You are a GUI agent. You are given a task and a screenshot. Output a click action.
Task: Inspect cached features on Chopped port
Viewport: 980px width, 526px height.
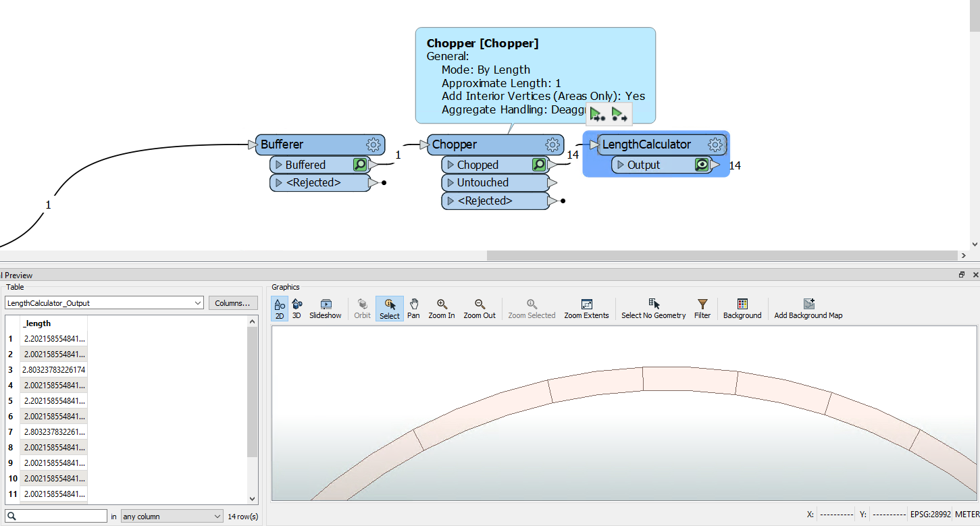(539, 164)
